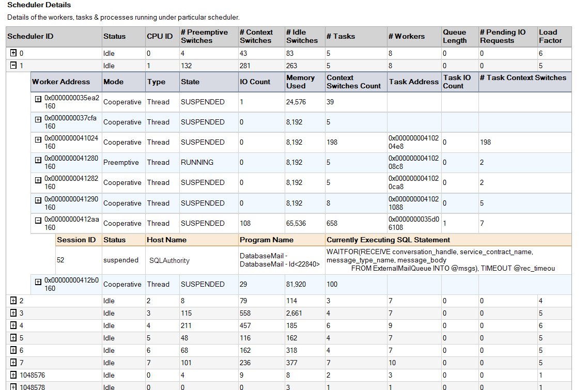Expand scheduler 1048578 row
The height and width of the screenshot is (390, 588).
coord(13,386)
